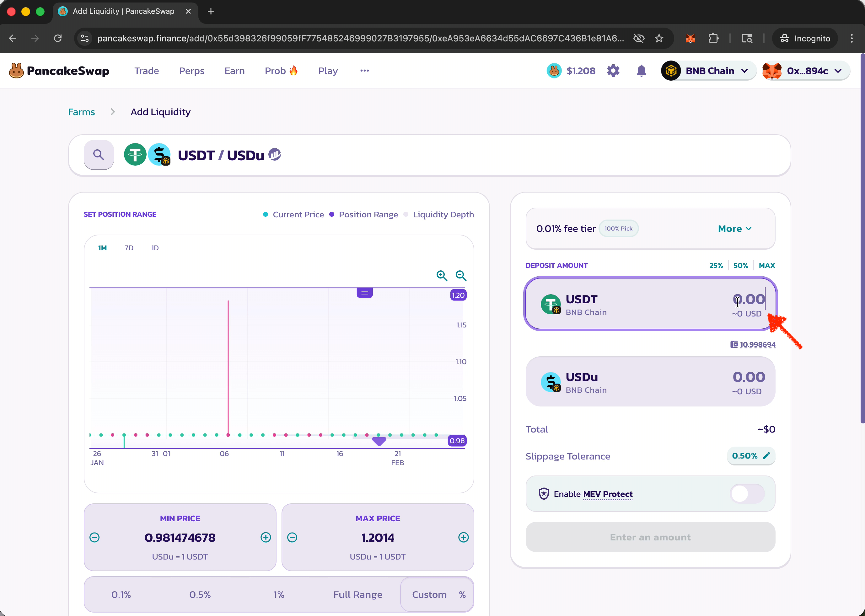Edit slippage tolerance with the pencil icon
The height and width of the screenshot is (616, 865).
[766, 455]
